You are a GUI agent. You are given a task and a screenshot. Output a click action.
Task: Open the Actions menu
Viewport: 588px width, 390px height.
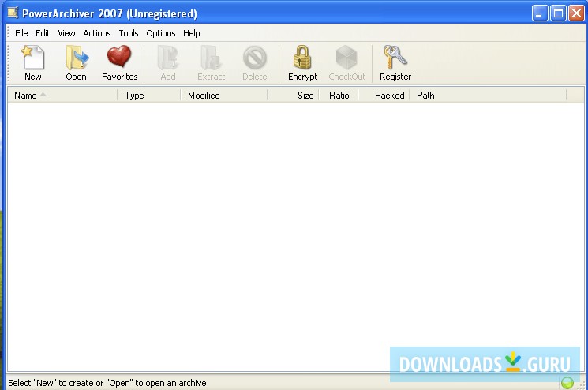tap(97, 33)
